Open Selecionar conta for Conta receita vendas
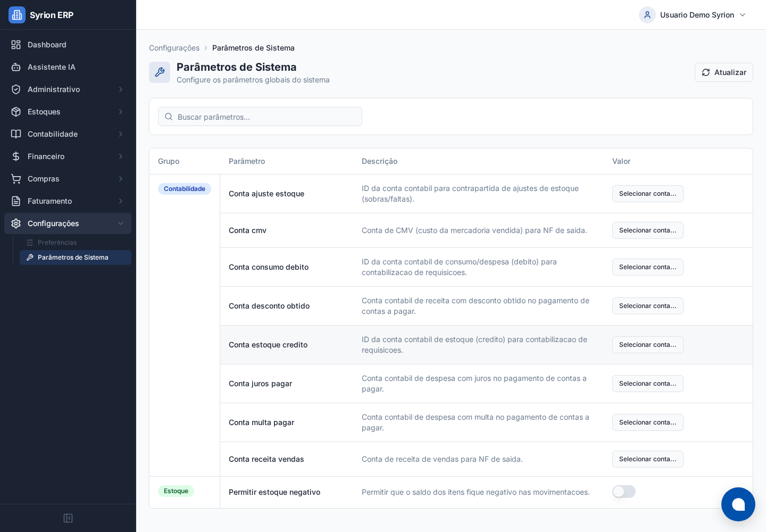This screenshot has height=532, width=766. pyautogui.click(x=647, y=459)
